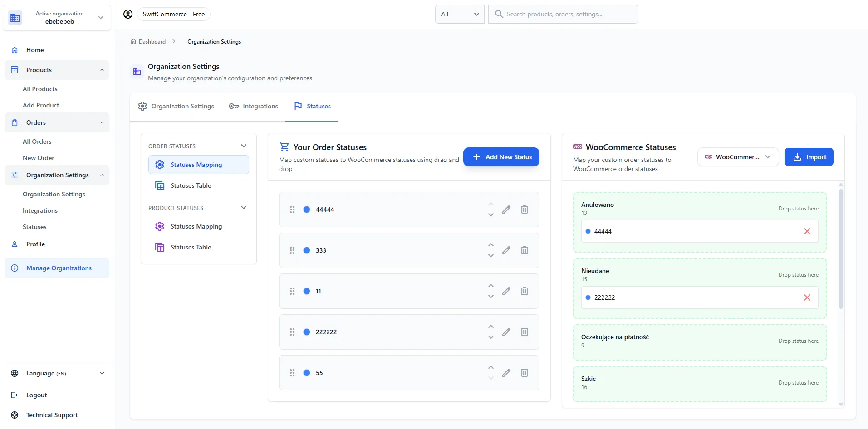The height and width of the screenshot is (429, 868).
Task: Click the Add New Status button
Action: pyautogui.click(x=501, y=156)
